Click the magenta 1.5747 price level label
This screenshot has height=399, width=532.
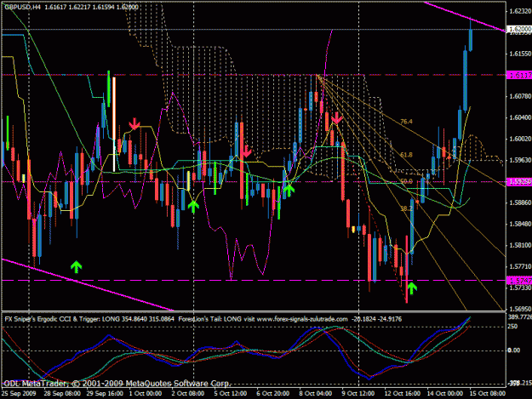(x=519, y=281)
